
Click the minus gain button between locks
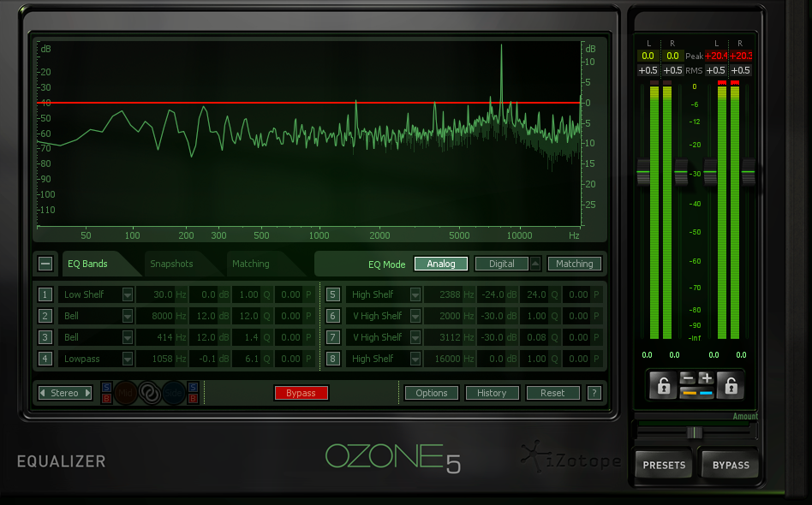[x=687, y=378]
